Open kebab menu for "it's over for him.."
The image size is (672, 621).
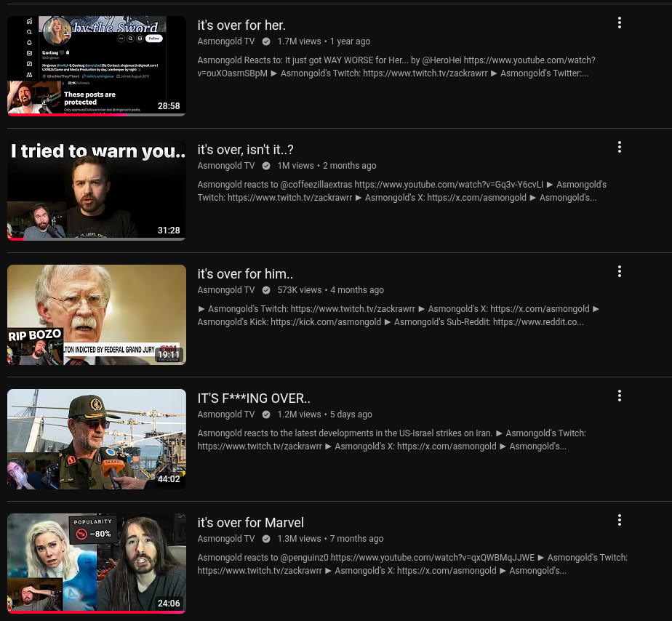pyautogui.click(x=619, y=271)
